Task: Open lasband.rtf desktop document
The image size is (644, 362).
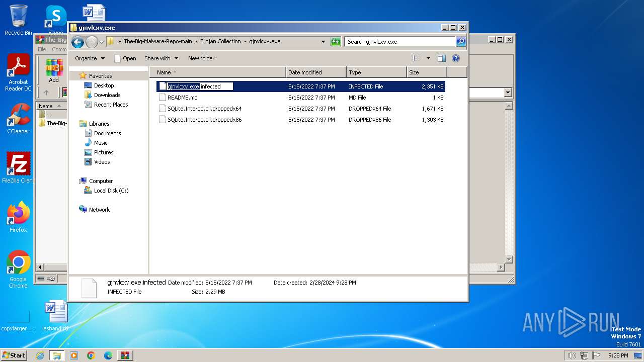Action: (x=55, y=316)
